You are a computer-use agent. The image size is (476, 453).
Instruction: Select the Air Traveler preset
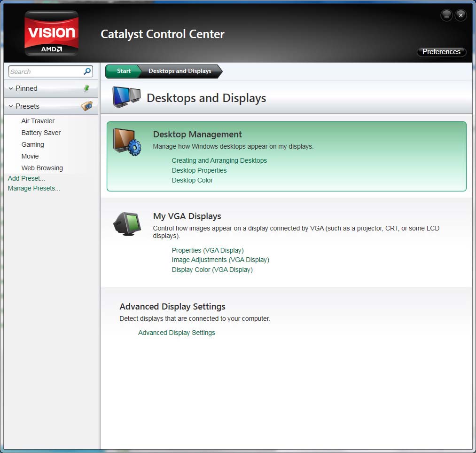(x=38, y=121)
